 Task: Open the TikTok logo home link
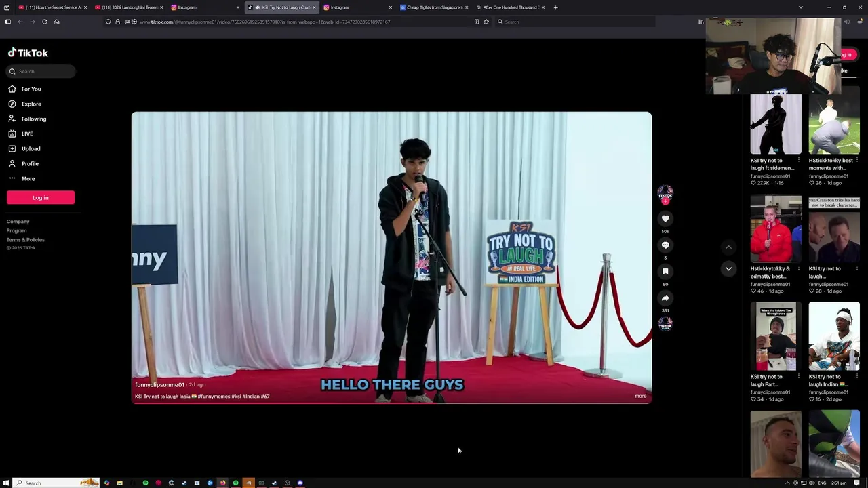point(28,53)
